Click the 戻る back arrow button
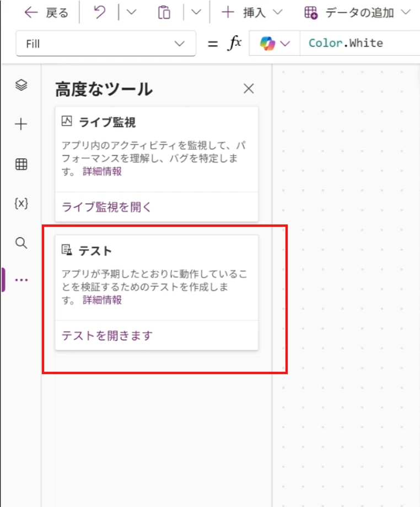 pos(46,13)
